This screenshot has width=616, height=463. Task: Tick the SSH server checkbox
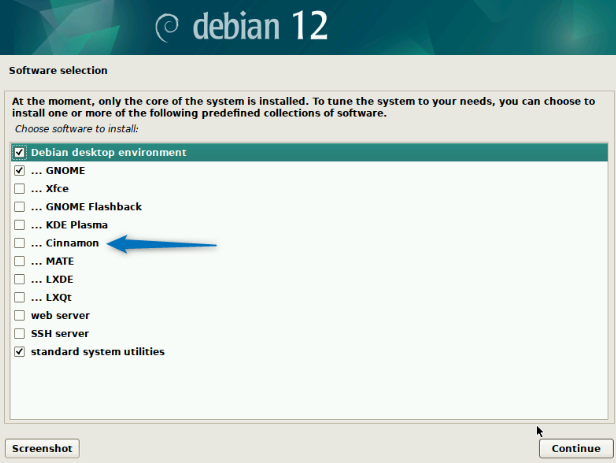19,333
